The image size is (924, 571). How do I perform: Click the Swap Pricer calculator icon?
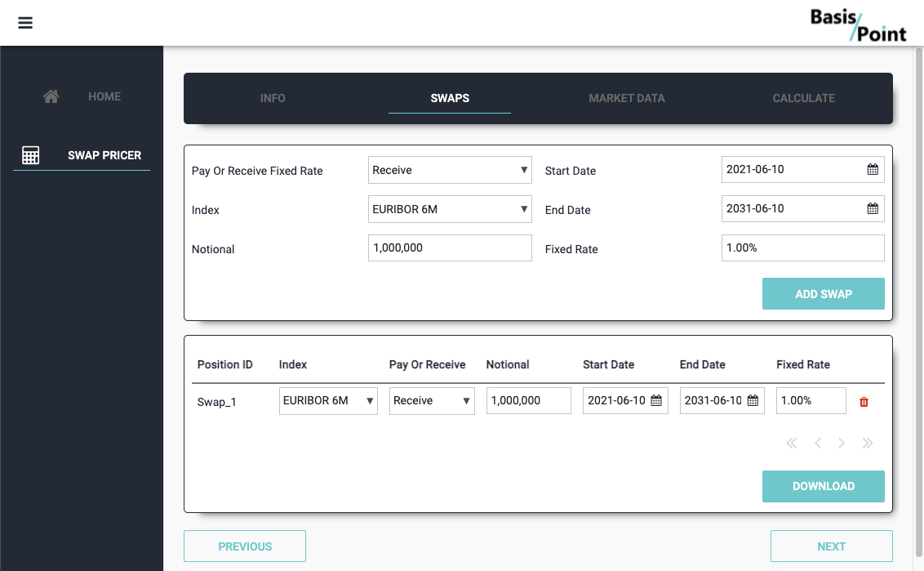[31, 155]
